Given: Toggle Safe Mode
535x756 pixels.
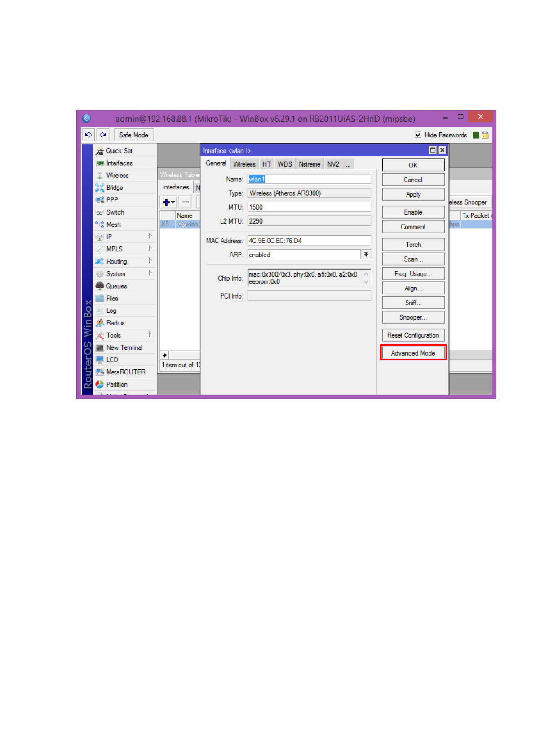Looking at the screenshot, I should [x=133, y=135].
